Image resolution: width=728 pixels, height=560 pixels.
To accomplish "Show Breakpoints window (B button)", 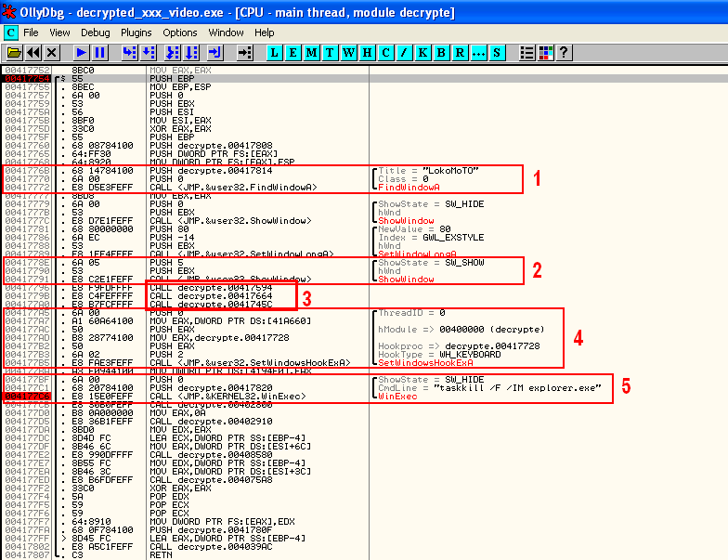I will pyautogui.click(x=440, y=52).
